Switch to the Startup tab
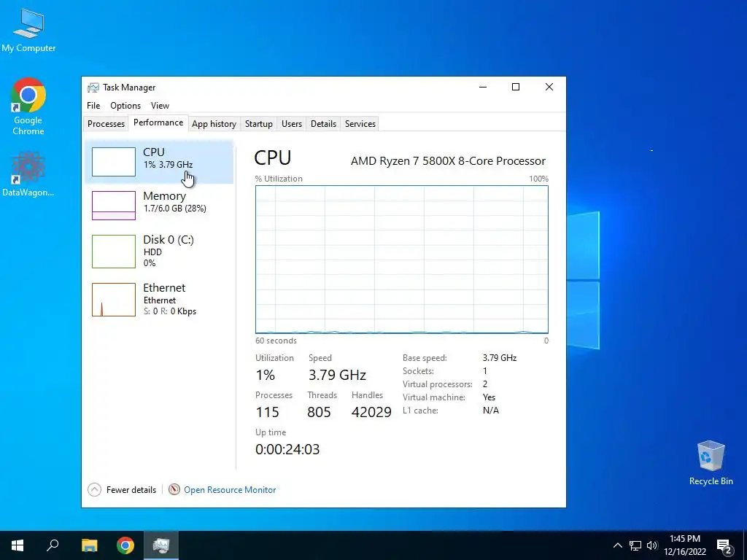 [259, 124]
